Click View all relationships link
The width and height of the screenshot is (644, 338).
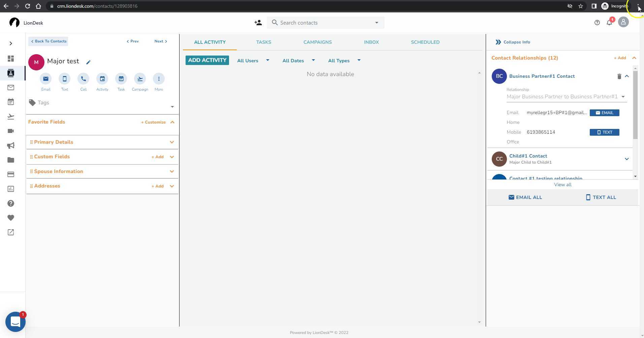(562, 184)
